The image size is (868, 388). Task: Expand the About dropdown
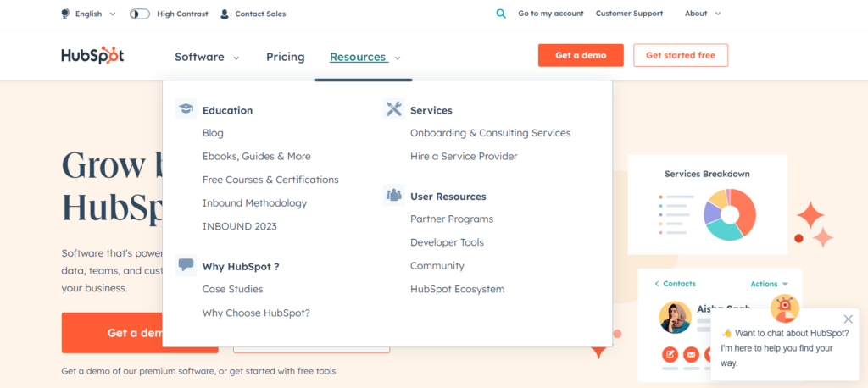click(x=718, y=14)
